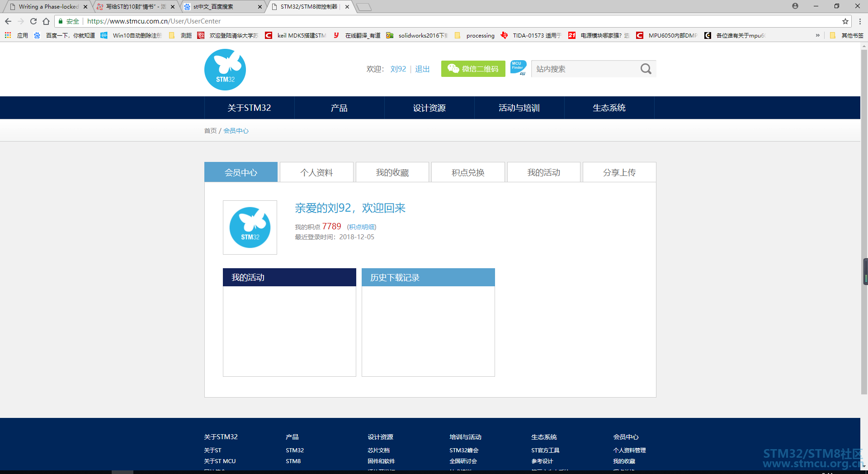The height and width of the screenshot is (474, 868).
Task: Open the 产品 navigation menu
Action: click(x=339, y=108)
